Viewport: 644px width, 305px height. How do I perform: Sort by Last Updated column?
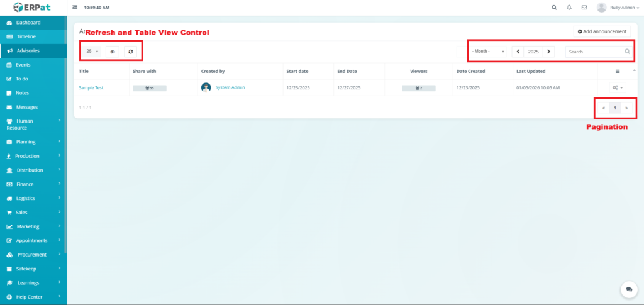click(531, 71)
